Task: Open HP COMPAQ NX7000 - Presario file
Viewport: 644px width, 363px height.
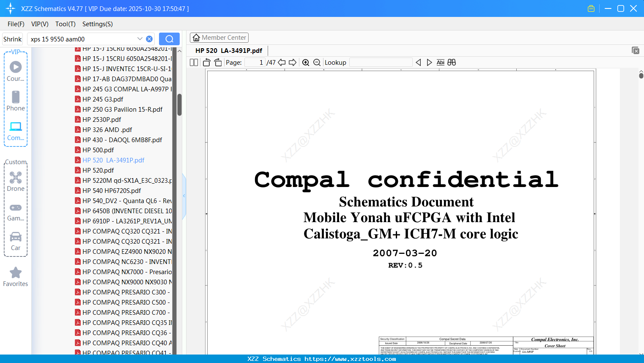Action: [x=123, y=272]
